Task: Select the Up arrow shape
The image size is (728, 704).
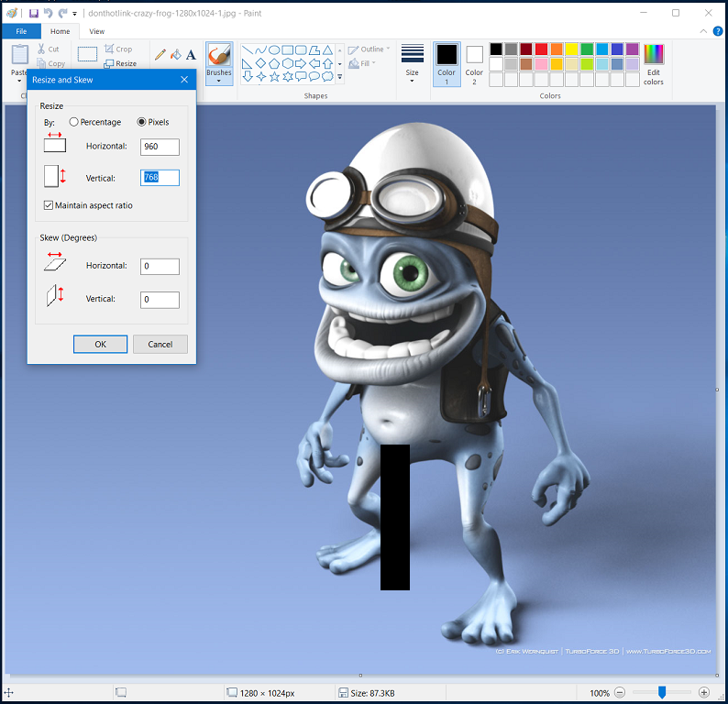Action: [x=328, y=63]
